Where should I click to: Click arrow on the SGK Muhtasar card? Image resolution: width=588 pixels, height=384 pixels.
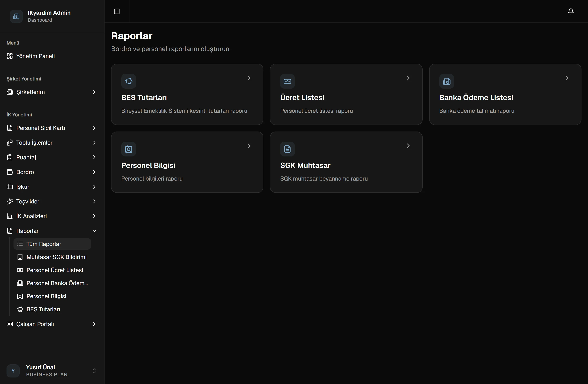408,146
